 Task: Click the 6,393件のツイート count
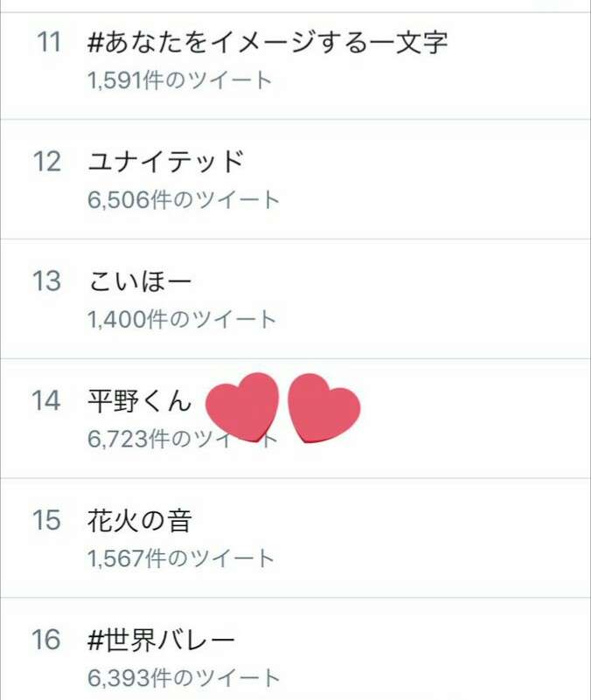pos(184,677)
